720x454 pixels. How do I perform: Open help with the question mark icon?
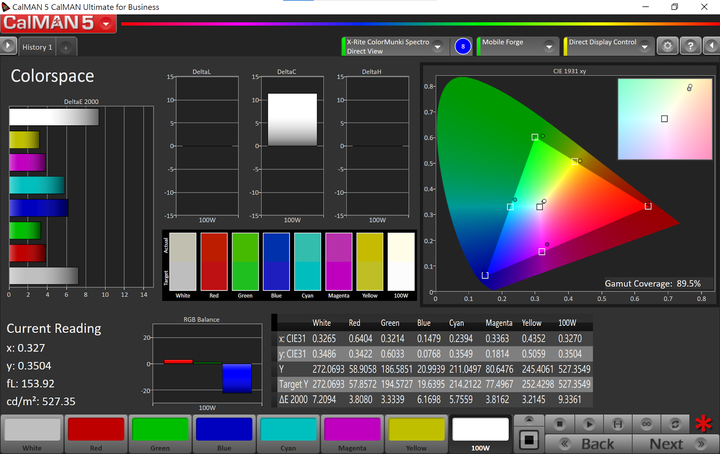(690, 46)
